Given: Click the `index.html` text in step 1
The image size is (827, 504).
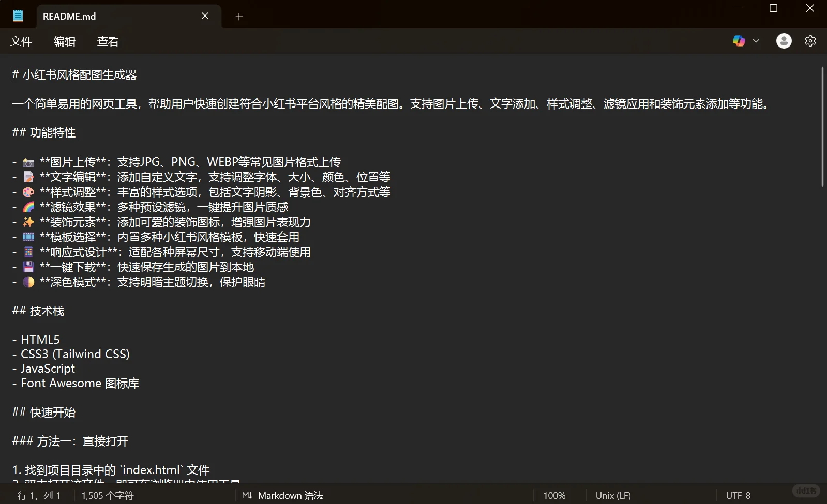Looking at the screenshot, I should [x=152, y=470].
